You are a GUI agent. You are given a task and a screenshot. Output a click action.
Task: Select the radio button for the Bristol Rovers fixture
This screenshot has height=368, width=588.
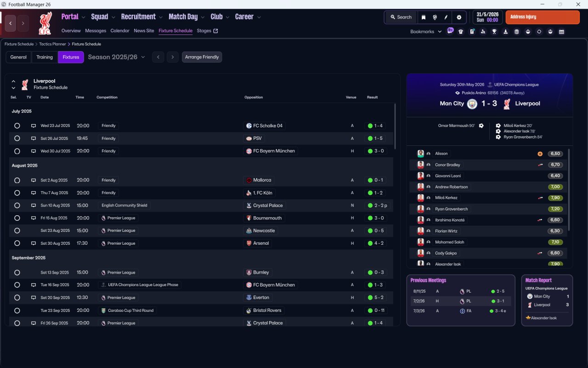pyautogui.click(x=17, y=310)
